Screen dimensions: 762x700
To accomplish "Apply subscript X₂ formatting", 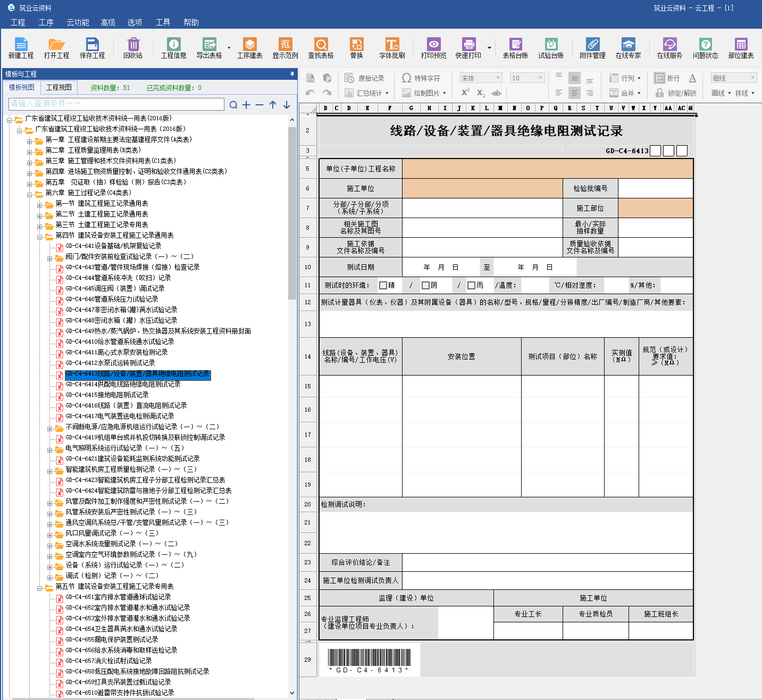I will 481,93.
